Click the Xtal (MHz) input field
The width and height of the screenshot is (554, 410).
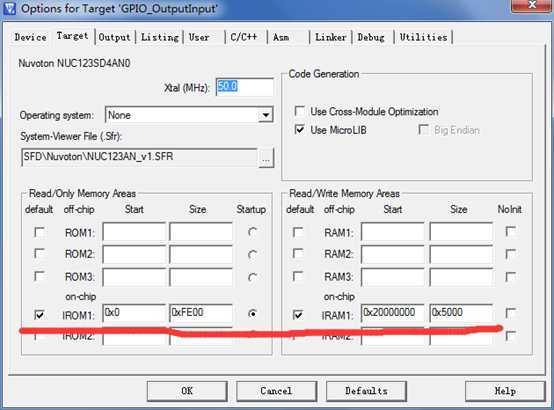(x=244, y=87)
